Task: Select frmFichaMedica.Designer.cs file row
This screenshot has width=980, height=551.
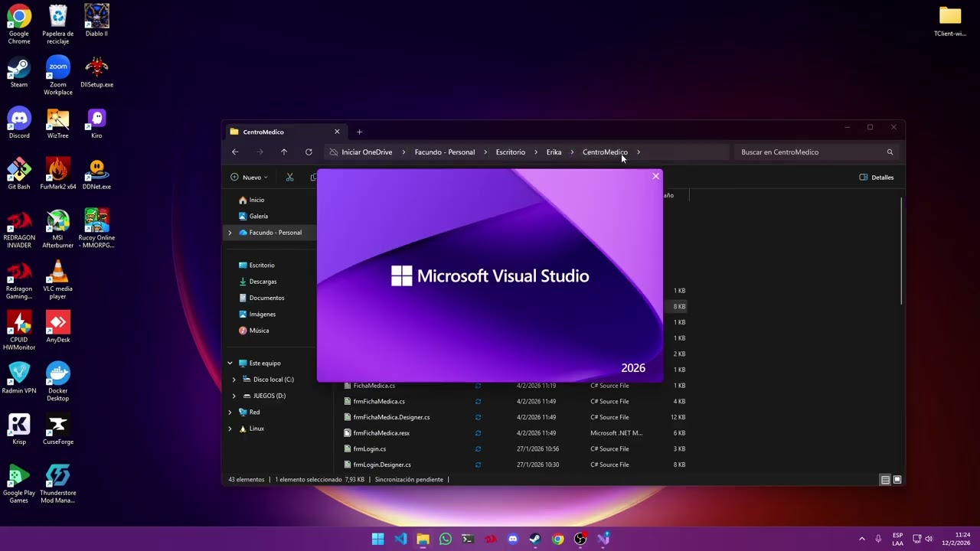Action: [514, 417]
